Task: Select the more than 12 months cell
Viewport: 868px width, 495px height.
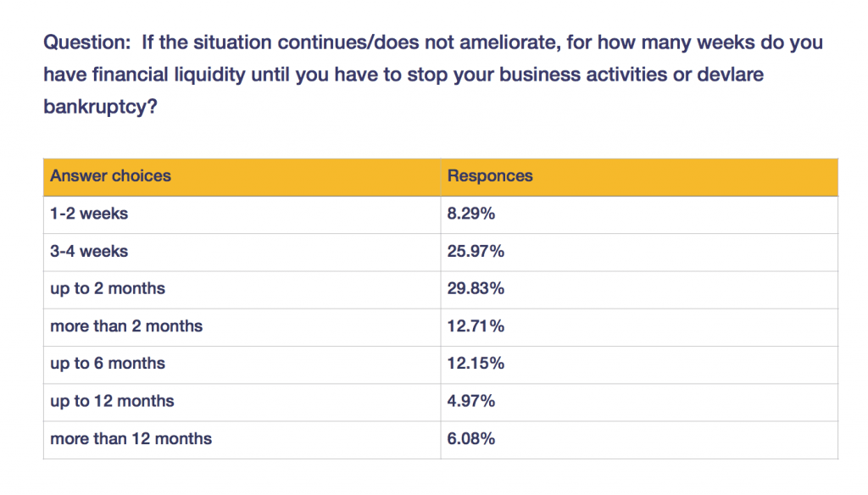Action: coord(242,440)
